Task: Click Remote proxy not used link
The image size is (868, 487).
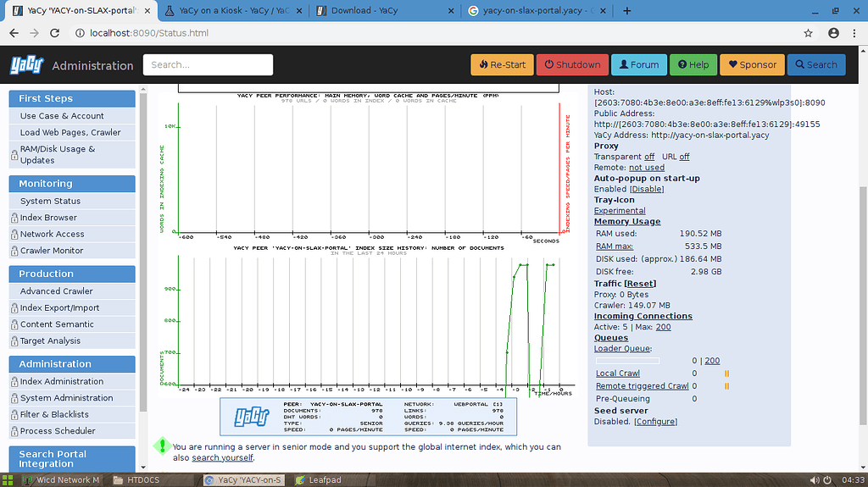Action: pos(647,168)
